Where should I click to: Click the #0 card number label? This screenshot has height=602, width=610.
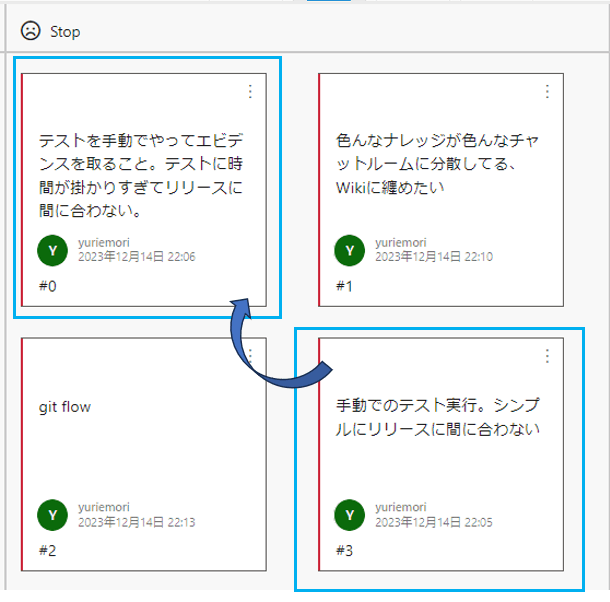tap(47, 286)
